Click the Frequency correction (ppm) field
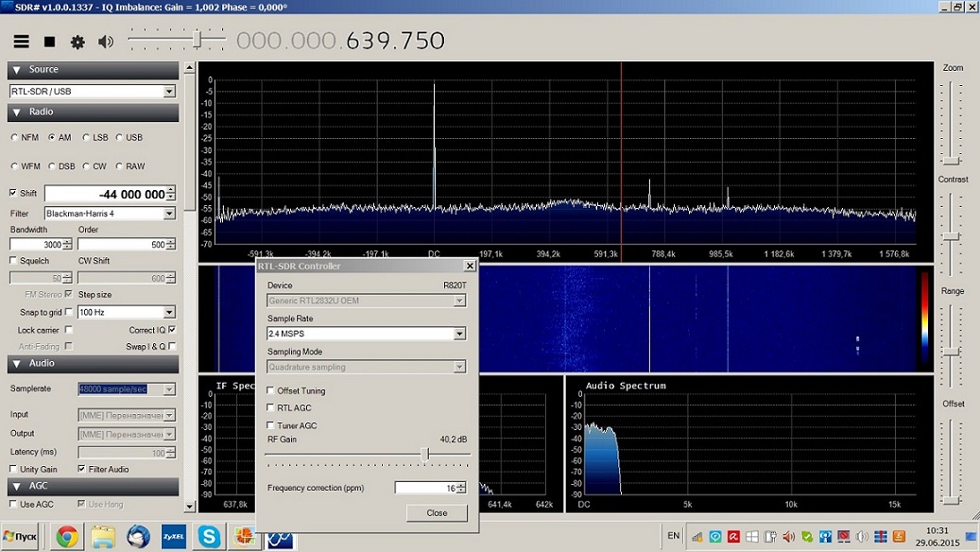 [425, 489]
